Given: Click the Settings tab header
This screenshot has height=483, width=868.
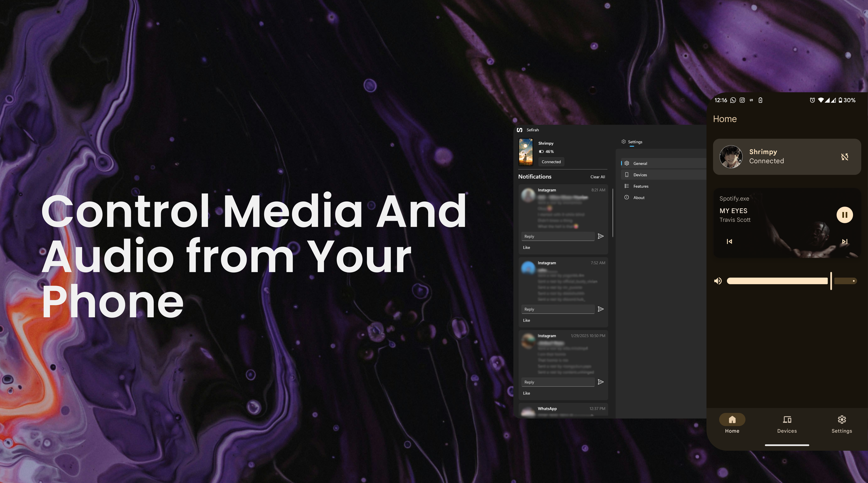Looking at the screenshot, I should (x=632, y=142).
